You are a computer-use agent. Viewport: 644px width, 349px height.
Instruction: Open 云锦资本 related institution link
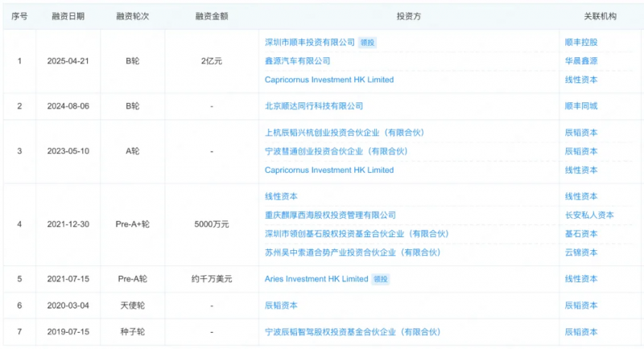(580, 253)
